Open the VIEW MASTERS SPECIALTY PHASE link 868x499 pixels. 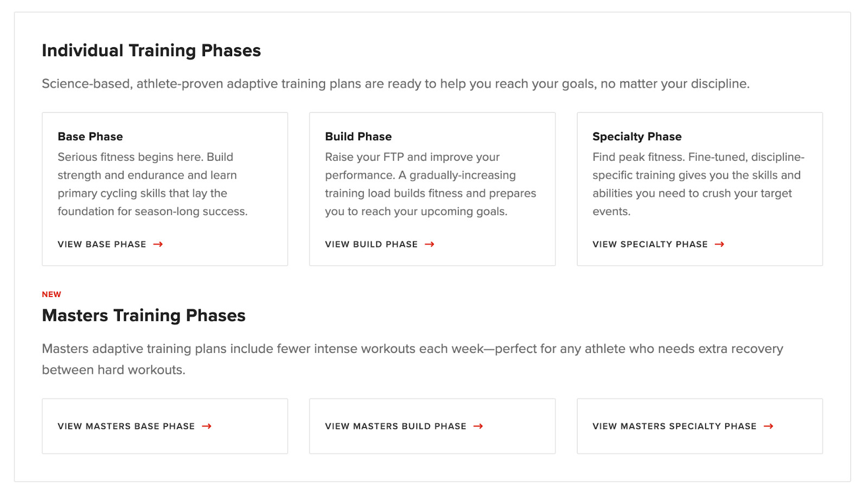pyautogui.click(x=674, y=426)
